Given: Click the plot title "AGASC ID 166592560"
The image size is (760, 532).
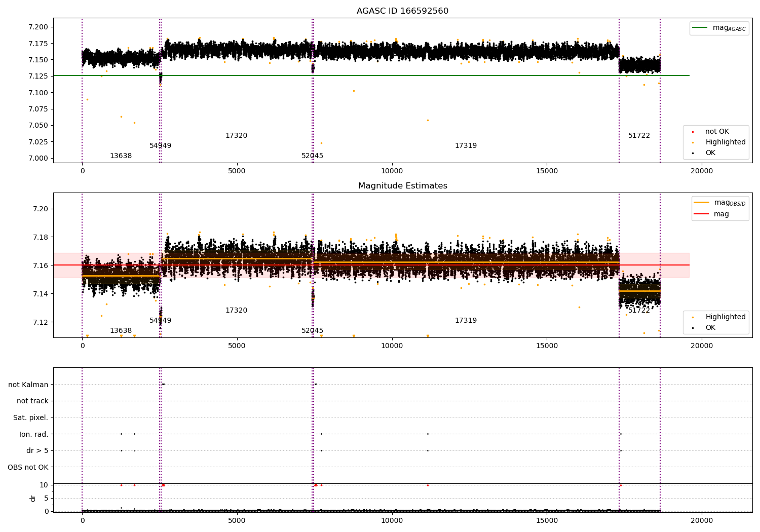Looking at the screenshot, I should 402,11.
